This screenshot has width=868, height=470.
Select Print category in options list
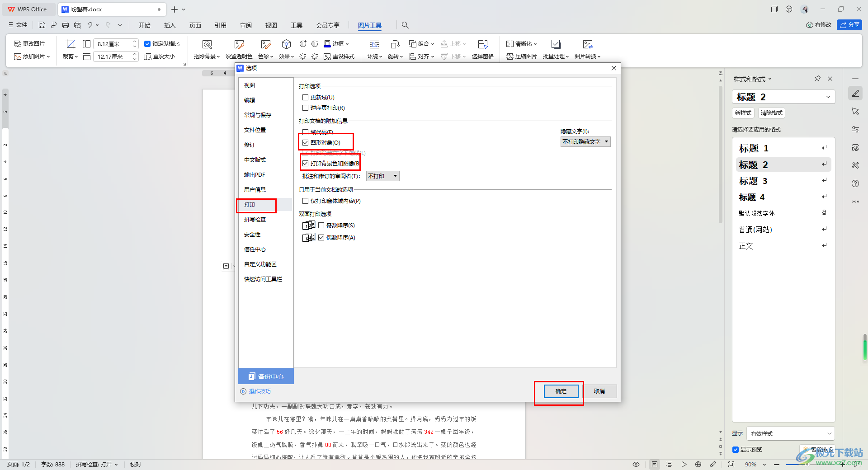click(265, 205)
